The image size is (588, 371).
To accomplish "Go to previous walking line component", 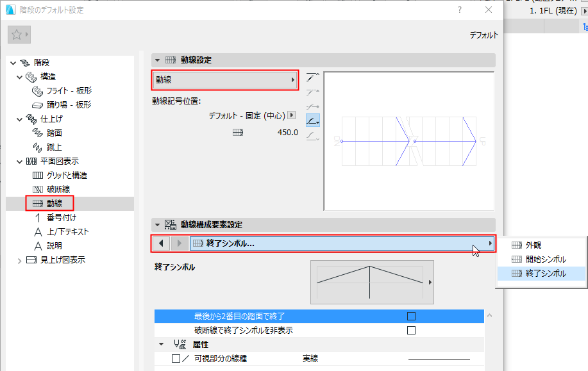I will pyautogui.click(x=161, y=243).
